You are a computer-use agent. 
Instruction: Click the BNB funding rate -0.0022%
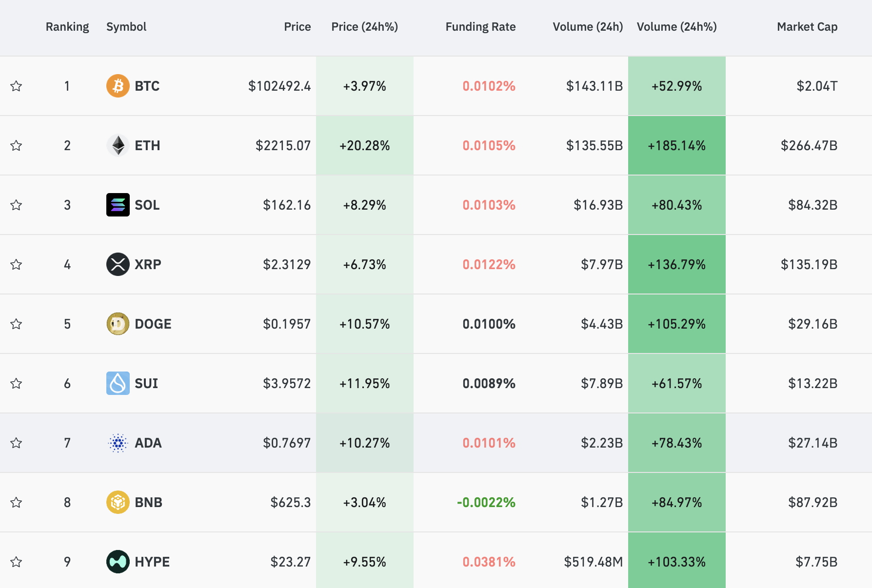(x=486, y=502)
